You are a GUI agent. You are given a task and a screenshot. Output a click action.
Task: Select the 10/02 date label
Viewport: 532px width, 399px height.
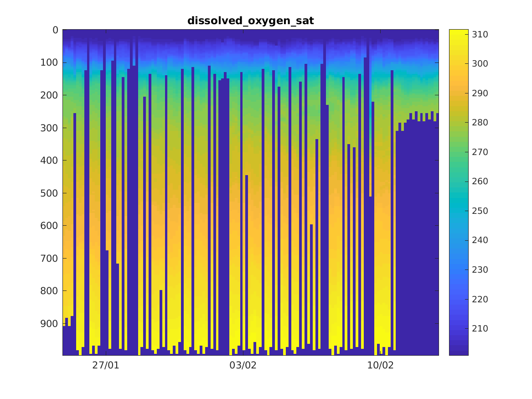click(x=380, y=365)
